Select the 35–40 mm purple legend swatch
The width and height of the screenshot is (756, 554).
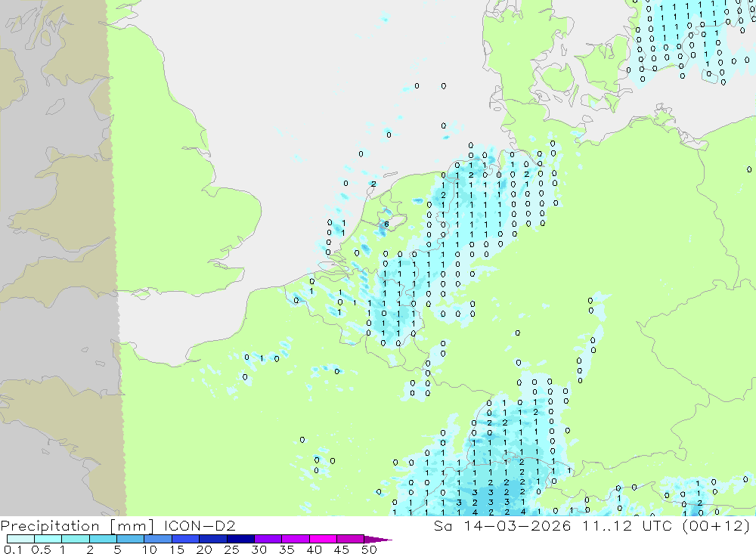[x=295, y=539]
